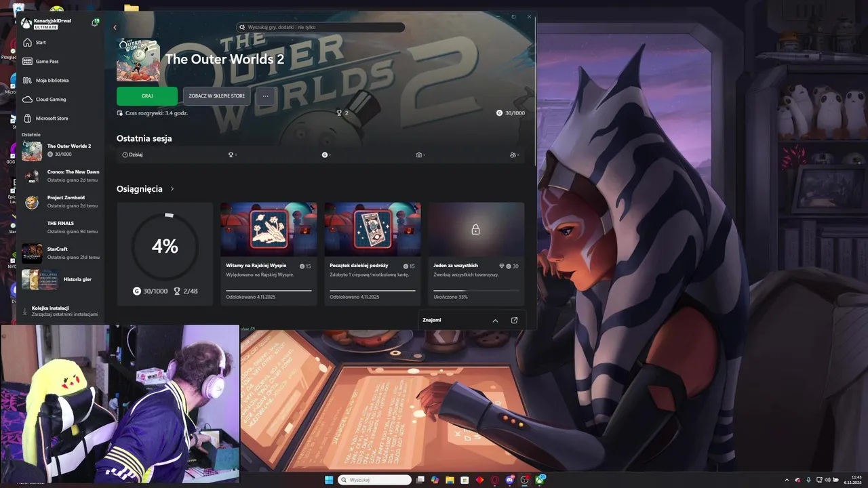Click the friends icon in session row
Image resolution: width=868 pixels, height=488 pixels.
[513, 155]
